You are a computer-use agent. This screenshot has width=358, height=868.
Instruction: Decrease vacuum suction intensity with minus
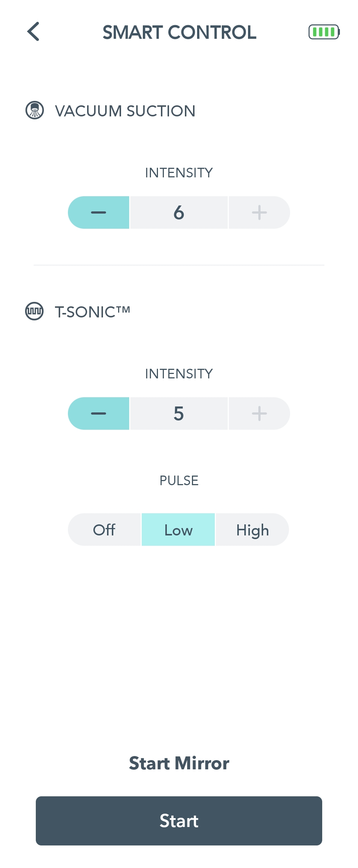point(99,212)
